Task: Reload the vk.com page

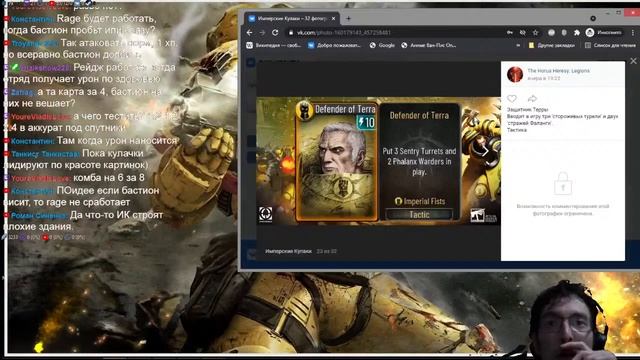Action: [275, 33]
